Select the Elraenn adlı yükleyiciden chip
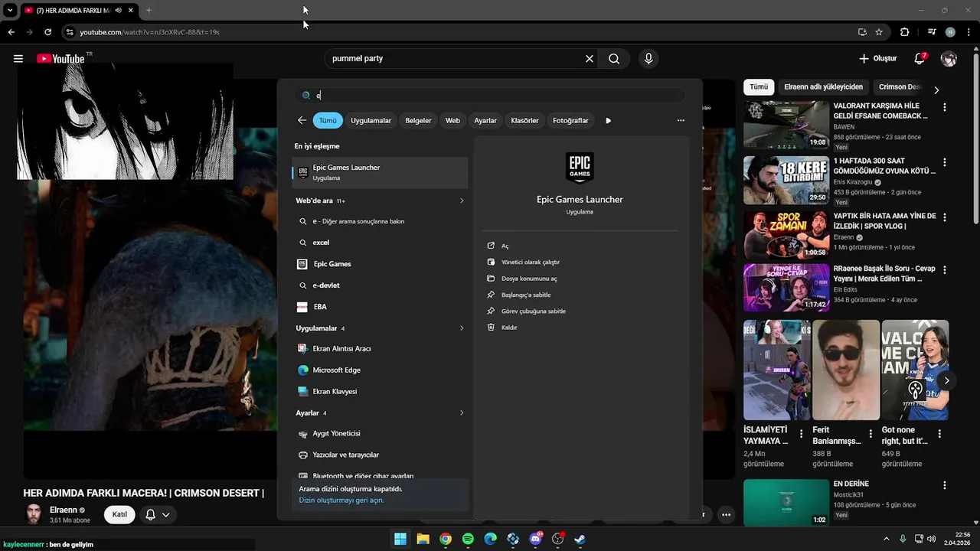Viewport: 980px width, 551px height. [823, 87]
